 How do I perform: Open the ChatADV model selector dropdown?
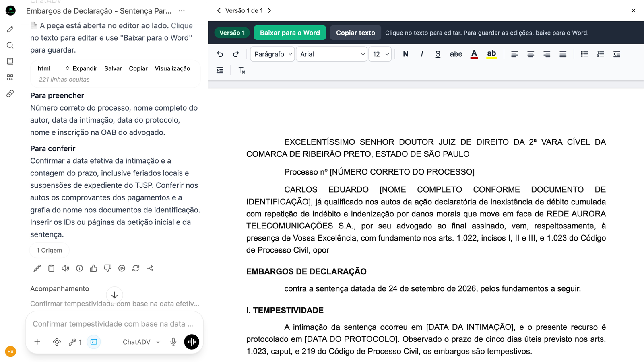tap(141, 342)
